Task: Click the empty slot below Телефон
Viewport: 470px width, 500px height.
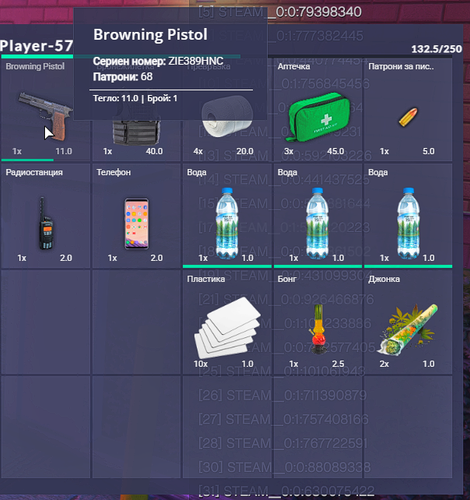Action: [136, 322]
